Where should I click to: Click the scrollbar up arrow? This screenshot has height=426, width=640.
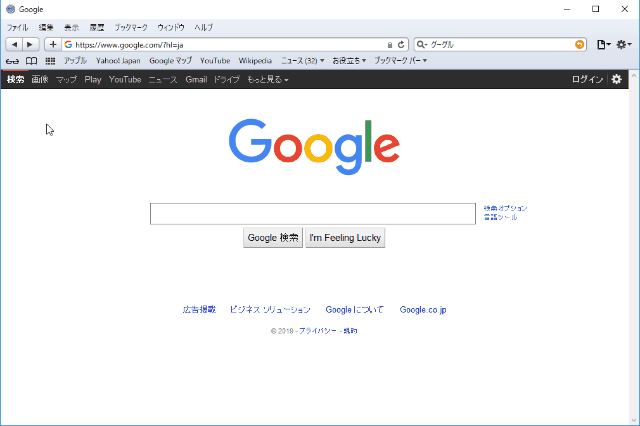(634, 75)
